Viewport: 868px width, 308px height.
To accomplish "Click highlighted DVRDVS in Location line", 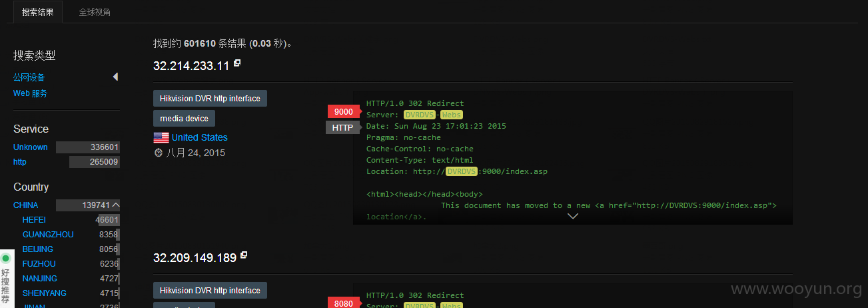I will pyautogui.click(x=462, y=171).
